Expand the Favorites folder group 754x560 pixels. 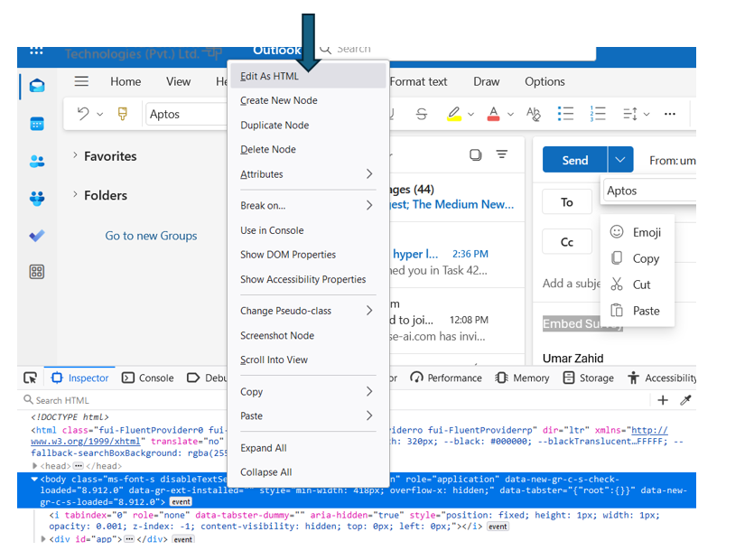point(75,155)
